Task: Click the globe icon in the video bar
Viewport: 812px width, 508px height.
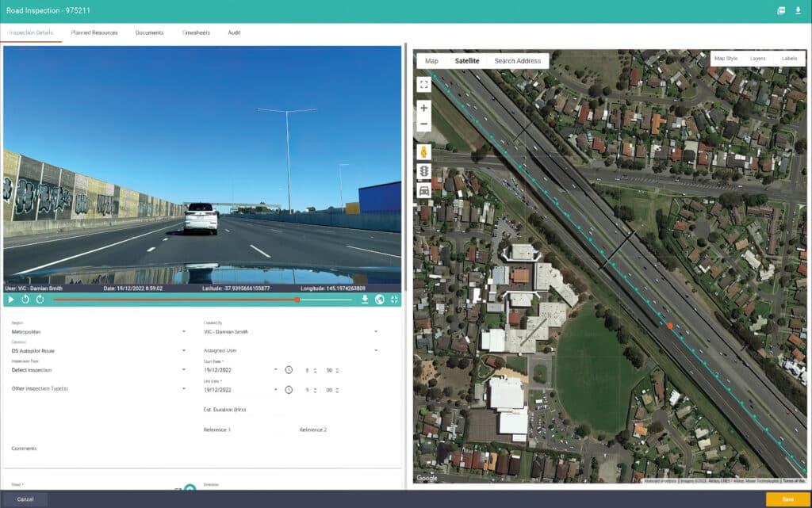Action: [380, 300]
